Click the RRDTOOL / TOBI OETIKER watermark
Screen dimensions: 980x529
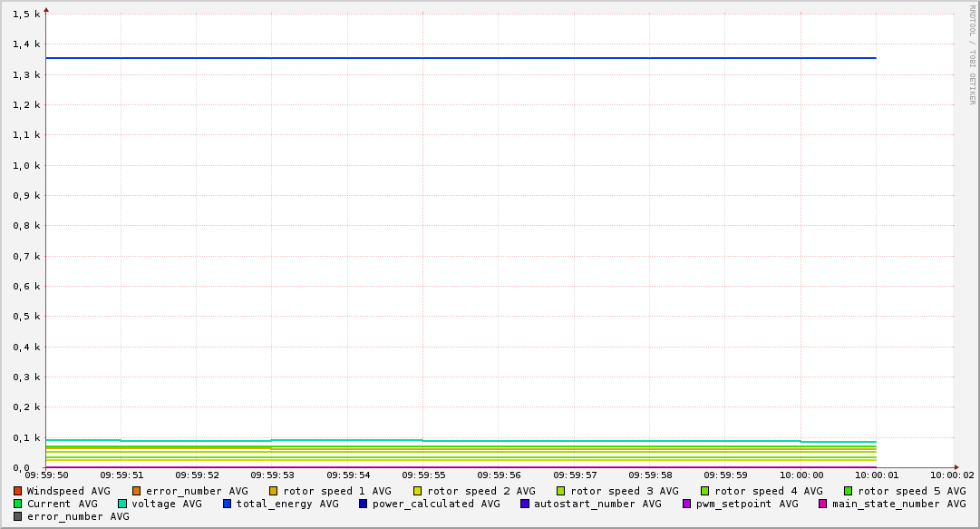point(972,54)
